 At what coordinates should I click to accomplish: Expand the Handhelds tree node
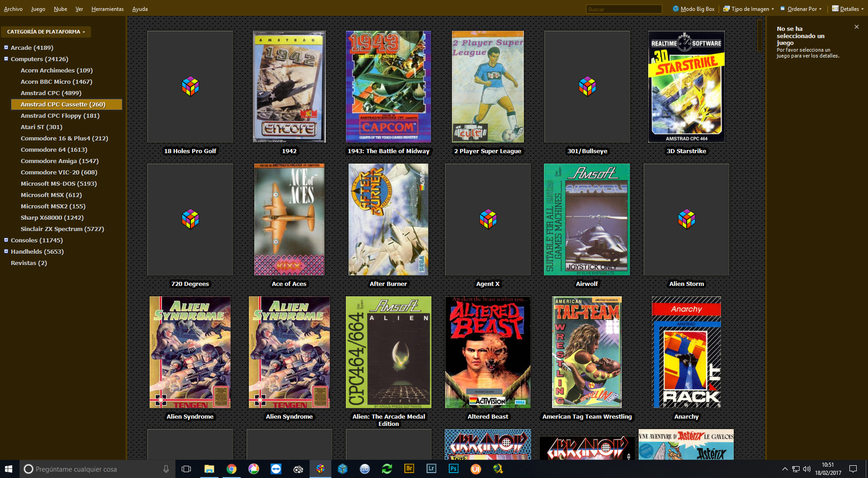[6, 251]
